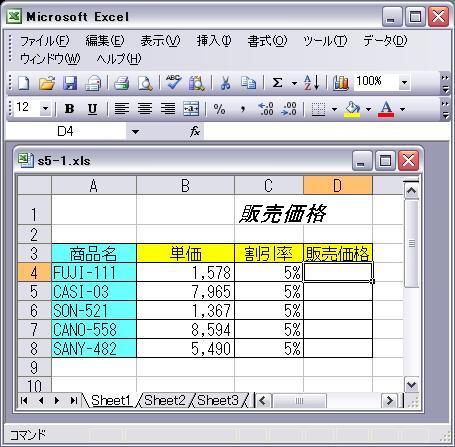Launch the Chart Wizard icon
The height and width of the screenshot is (447, 455).
coord(341,83)
